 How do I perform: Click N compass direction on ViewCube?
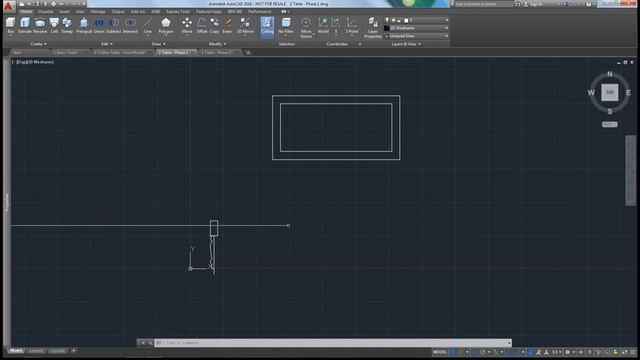(609, 74)
